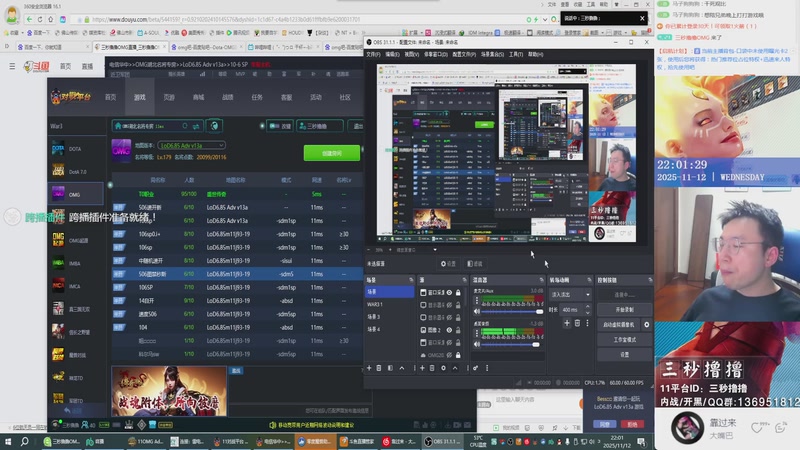Click switch-room arrows icon in room selector box

(196, 126)
